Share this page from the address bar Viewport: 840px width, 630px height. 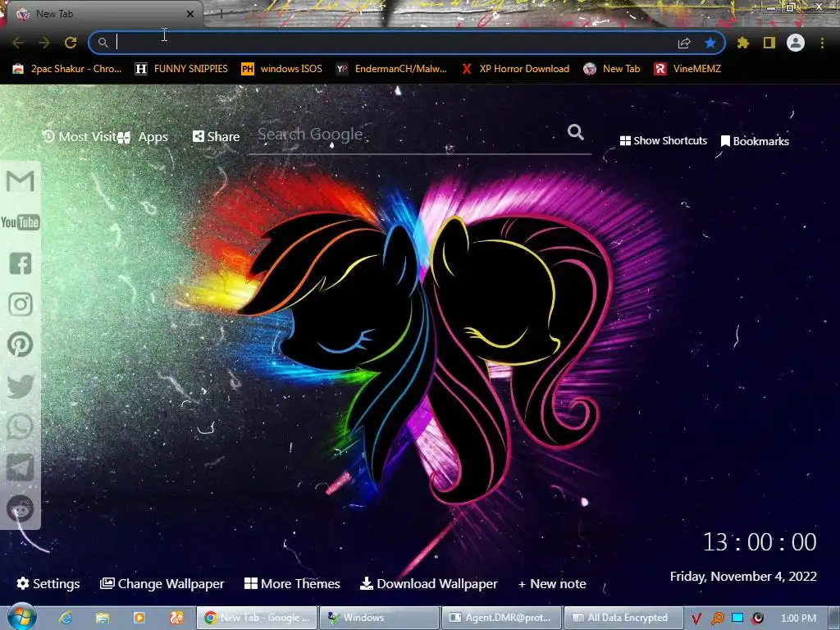coord(684,43)
